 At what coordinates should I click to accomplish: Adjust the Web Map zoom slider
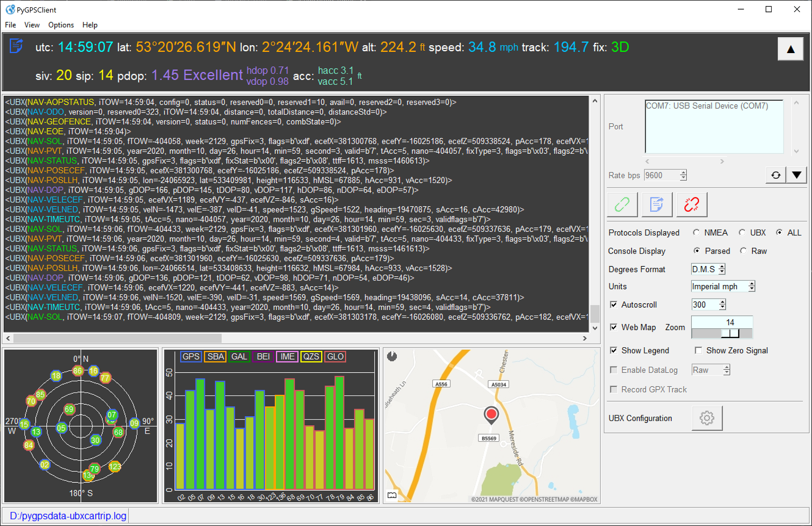click(x=730, y=333)
